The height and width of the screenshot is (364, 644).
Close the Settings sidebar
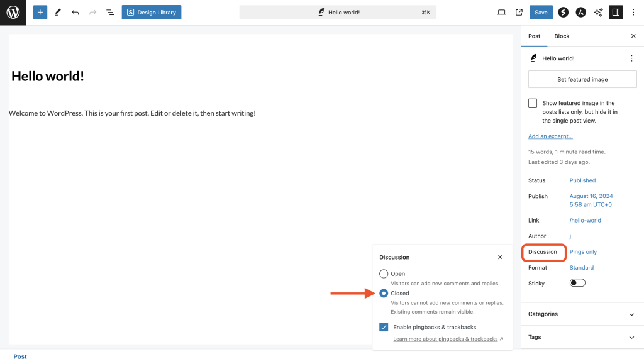point(633,36)
